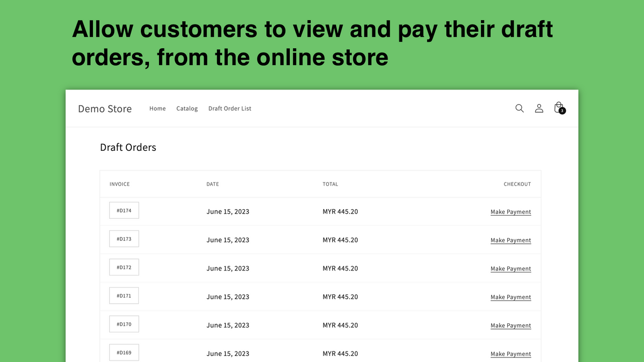This screenshot has width=644, height=362.
Task: Make Payment for invoice #D172
Action: pyautogui.click(x=511, y=268)
